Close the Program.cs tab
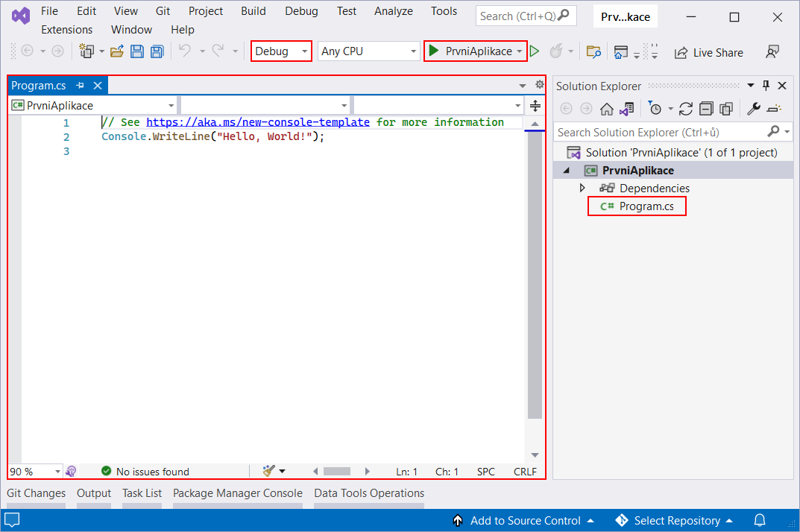Screen dimensions: 800x532 pos(98,86)
